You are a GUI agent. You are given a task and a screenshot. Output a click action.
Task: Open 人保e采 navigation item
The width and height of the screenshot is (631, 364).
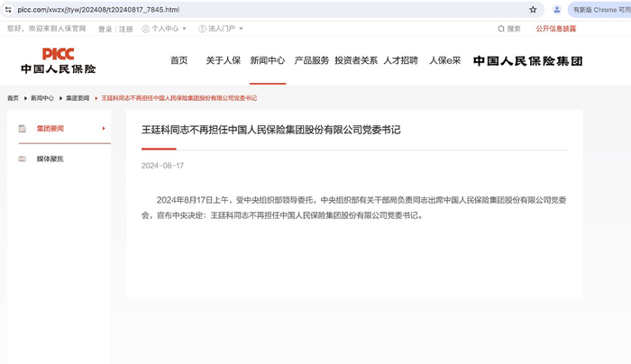pyautogui.click(x=445, y=60)
